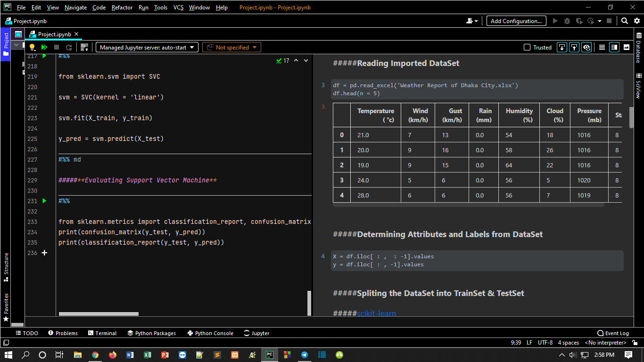Follow the scikit-learn link in preview
Viewport: 644px width, 362px height.
376,313
